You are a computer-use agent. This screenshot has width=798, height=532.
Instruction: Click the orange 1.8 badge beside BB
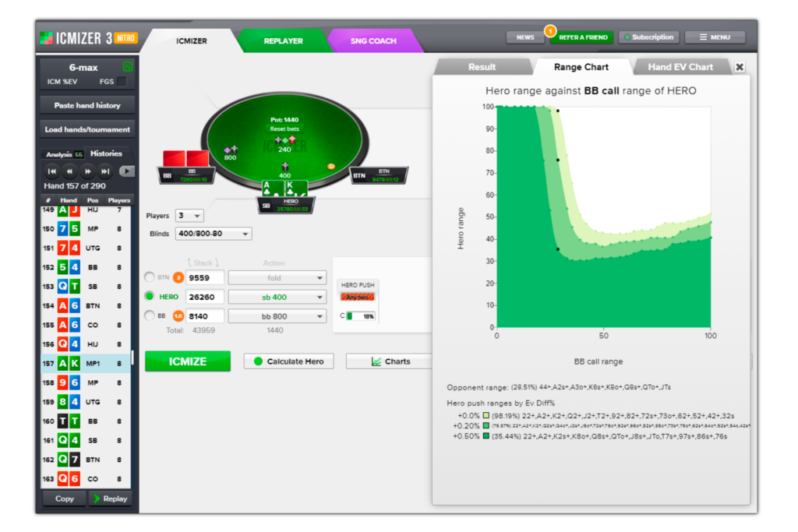point(178,315)
